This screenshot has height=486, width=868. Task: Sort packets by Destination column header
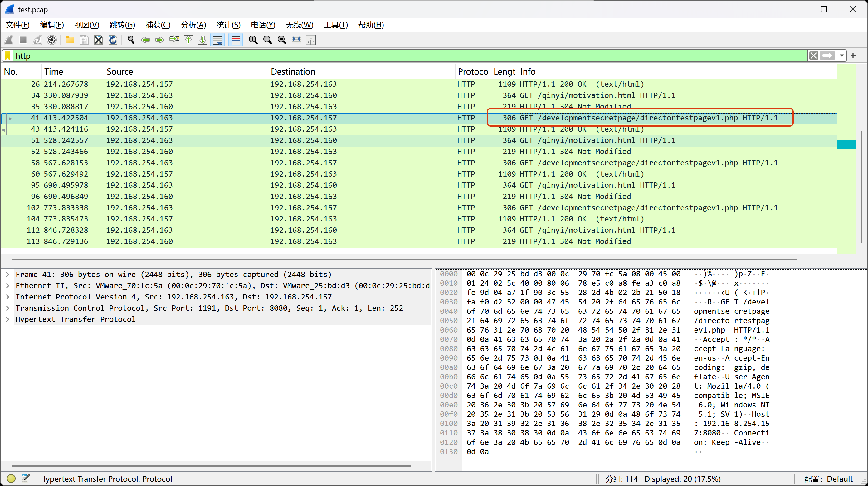[293, 71]
